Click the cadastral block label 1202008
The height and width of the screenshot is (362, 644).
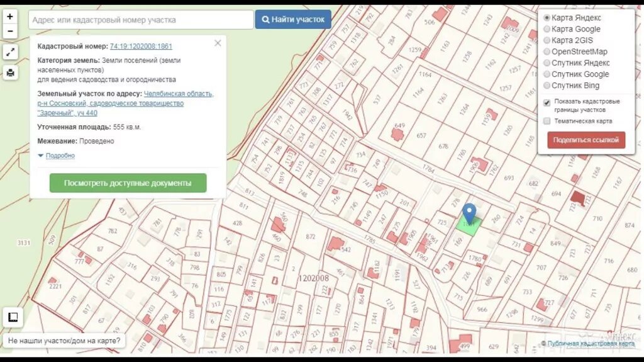click(313, 278)
